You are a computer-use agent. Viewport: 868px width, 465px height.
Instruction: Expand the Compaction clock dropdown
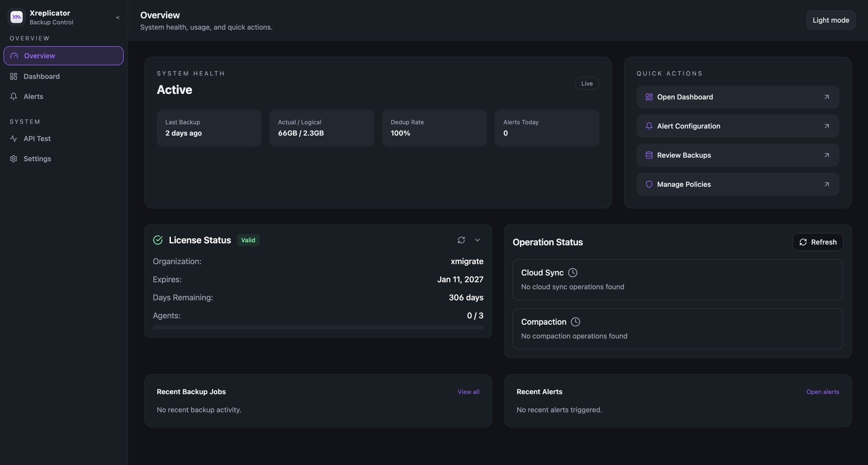[575, 322]
